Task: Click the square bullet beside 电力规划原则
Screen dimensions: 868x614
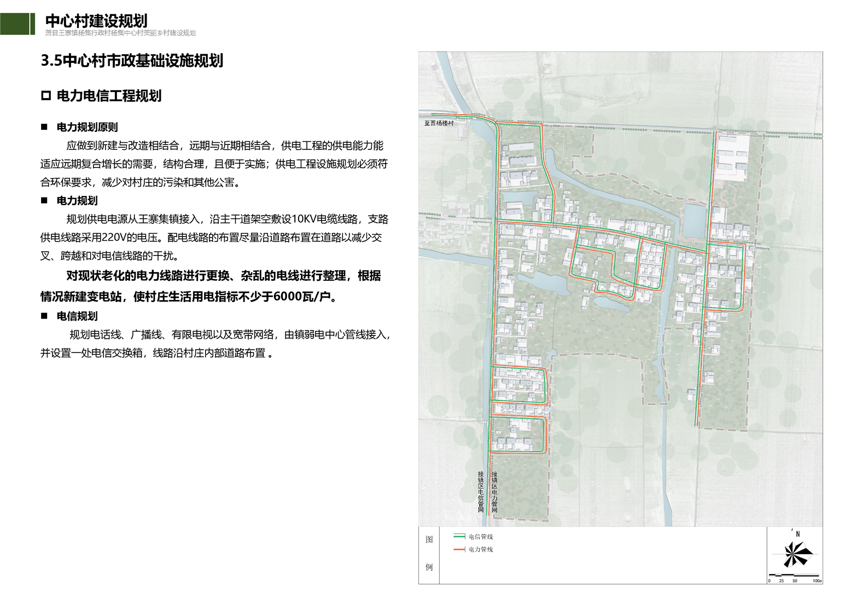Action: click(x=44, y=127)
